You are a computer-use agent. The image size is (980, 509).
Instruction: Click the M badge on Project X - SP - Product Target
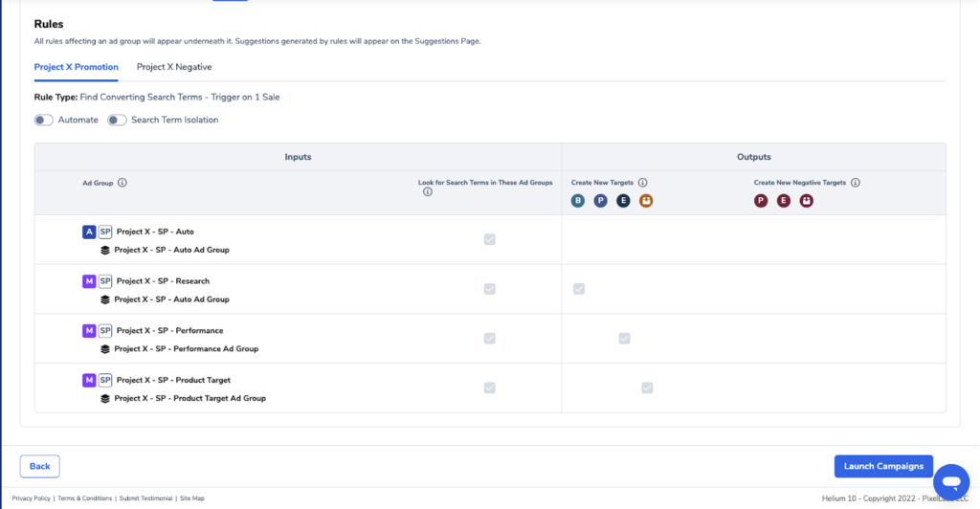tap(89, 380)
